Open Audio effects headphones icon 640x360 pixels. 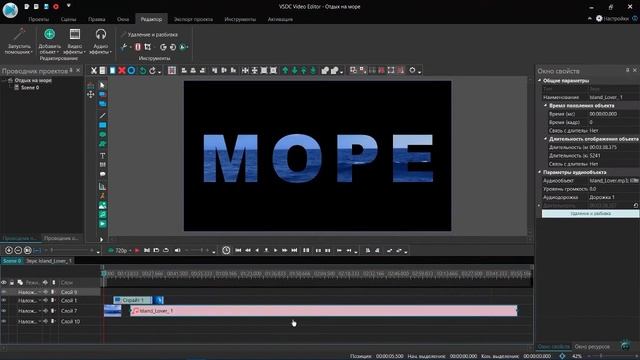(x=100, y=34)
